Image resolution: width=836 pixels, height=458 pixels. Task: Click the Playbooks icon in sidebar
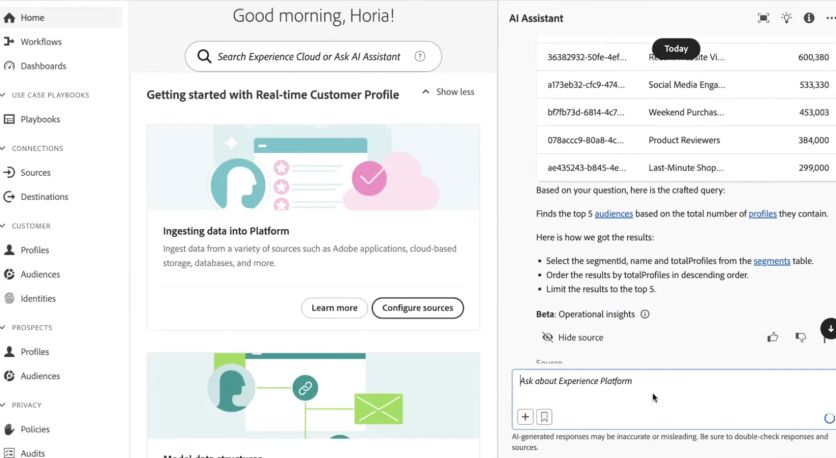pos(9,119)
